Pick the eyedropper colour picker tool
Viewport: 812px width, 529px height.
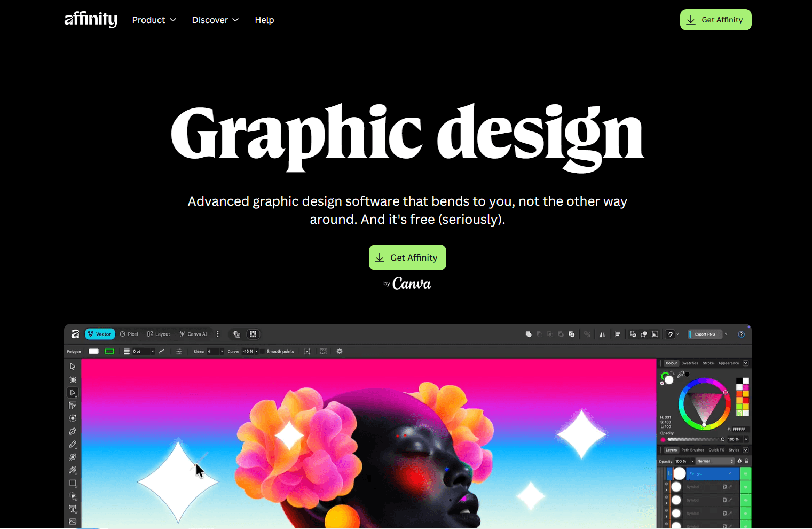[x=681, y=375]
